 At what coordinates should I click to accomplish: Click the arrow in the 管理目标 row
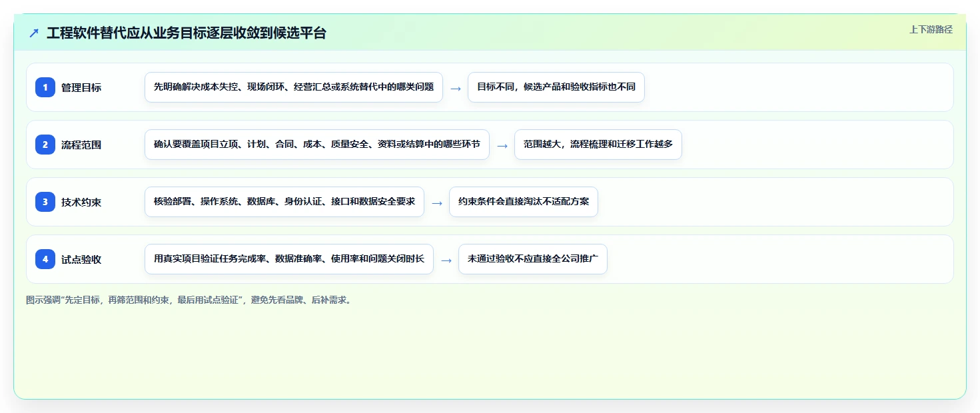(x=456, y=88)
